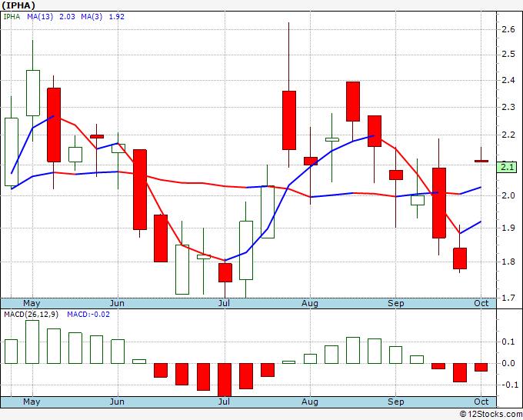Click the 2.0 price axis label
Viewport: 523px width, 420px height.
508,195
